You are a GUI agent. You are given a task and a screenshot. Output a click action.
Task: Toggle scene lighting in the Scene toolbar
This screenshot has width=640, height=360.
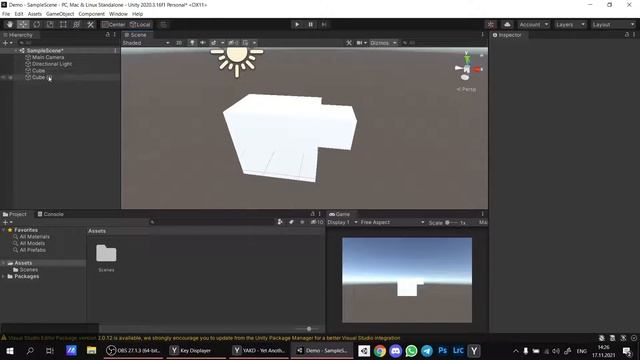(192, 43)
